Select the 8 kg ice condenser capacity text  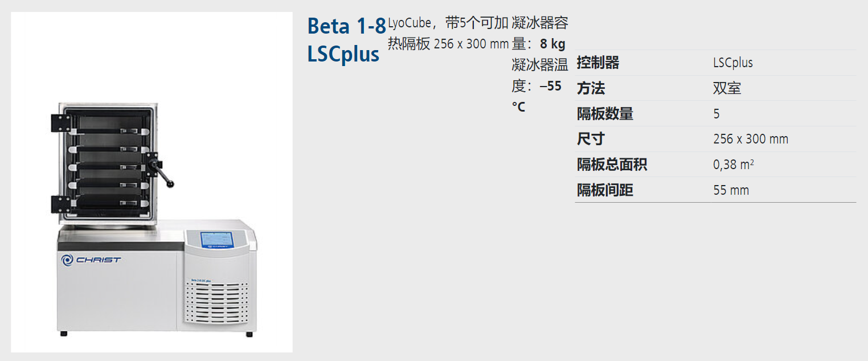click(x=539, y=33)
